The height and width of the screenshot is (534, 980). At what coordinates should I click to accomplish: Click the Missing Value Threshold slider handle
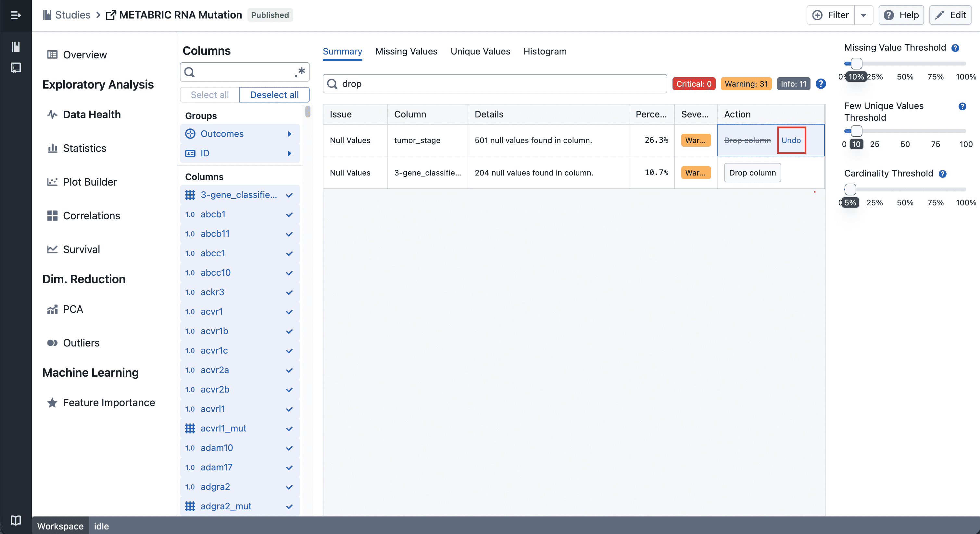856,64
